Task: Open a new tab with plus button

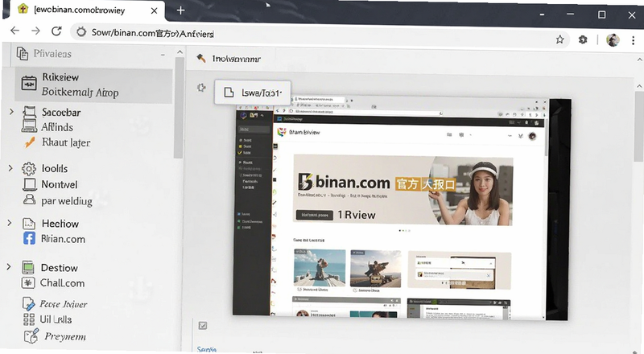Action: (180, 10)
